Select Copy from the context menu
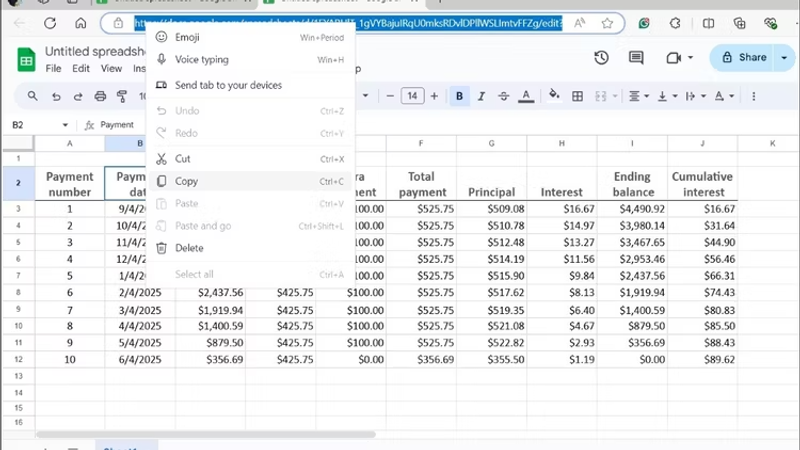This screenshot has height=450, width=800. (186, 181)
